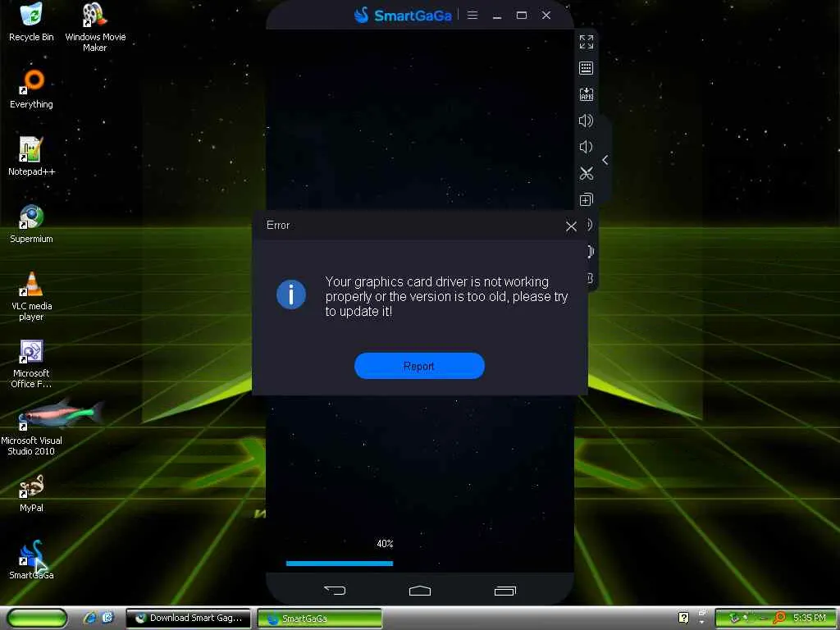840x630 pixels.
Task: Select the Notepad++ desktop shortcut
Action: [31, 157]
